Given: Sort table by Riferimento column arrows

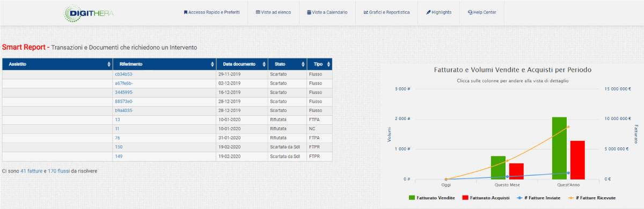Looking at the screenshot, I should pos(213,64).
